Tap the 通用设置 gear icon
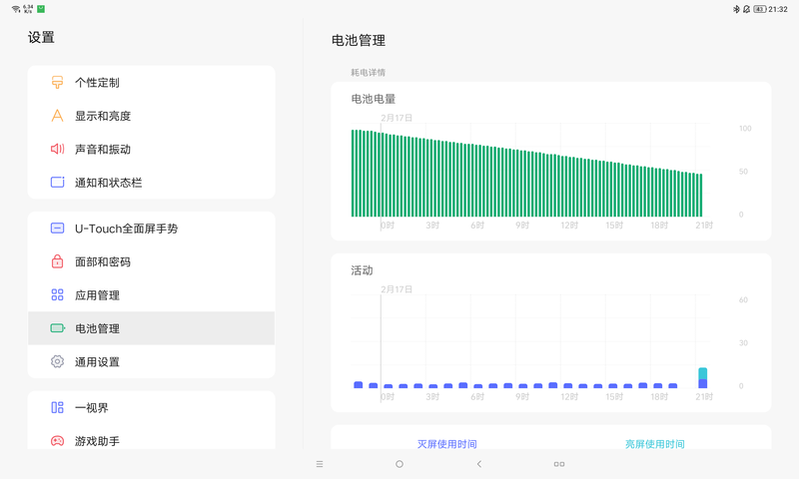The width and height of the screenshot is (799, 479). (x=57, y=362)
